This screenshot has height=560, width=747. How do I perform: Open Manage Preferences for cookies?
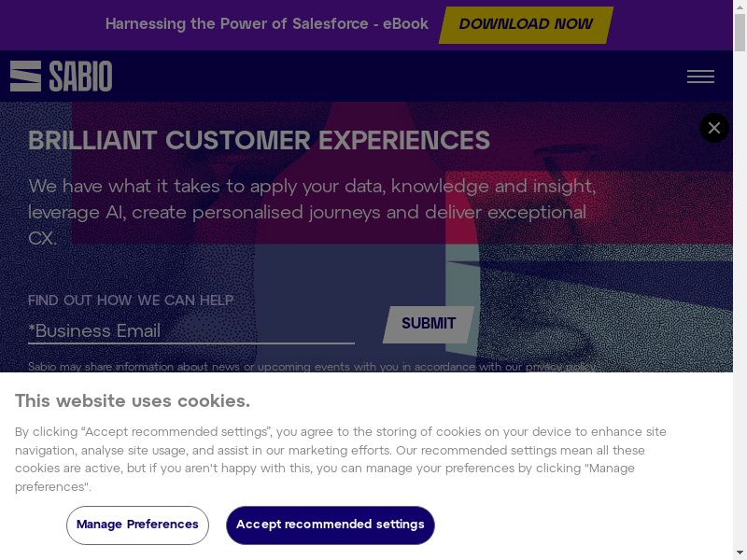137,525
